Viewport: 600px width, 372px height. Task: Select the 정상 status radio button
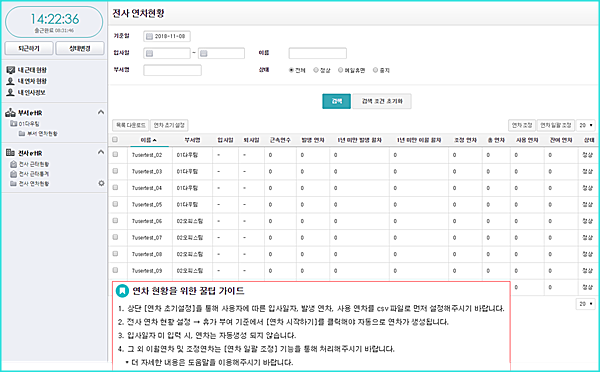(x=316, y=70)
